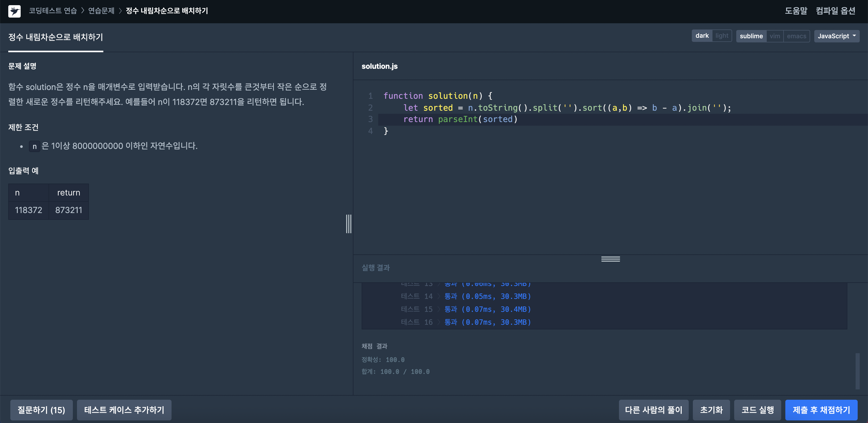Open 질문하기 (15) questions
Viewport: 868px width, 423px height.
coord(41,410)
